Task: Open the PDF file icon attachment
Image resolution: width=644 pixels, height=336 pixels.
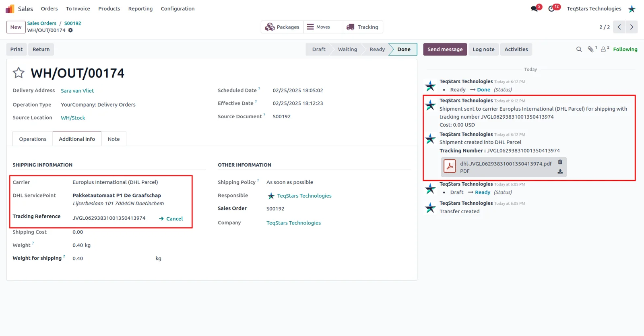Action: tap(450, 166)
